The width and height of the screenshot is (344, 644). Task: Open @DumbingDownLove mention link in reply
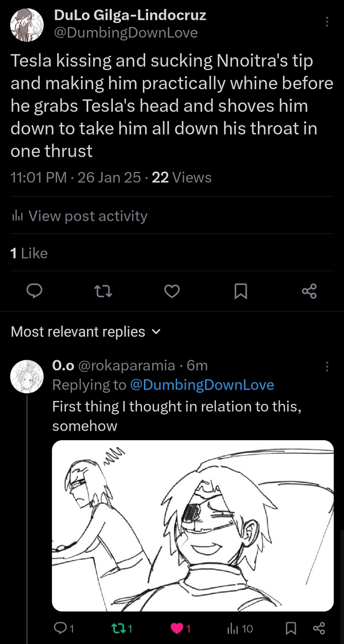coord(202,385)
